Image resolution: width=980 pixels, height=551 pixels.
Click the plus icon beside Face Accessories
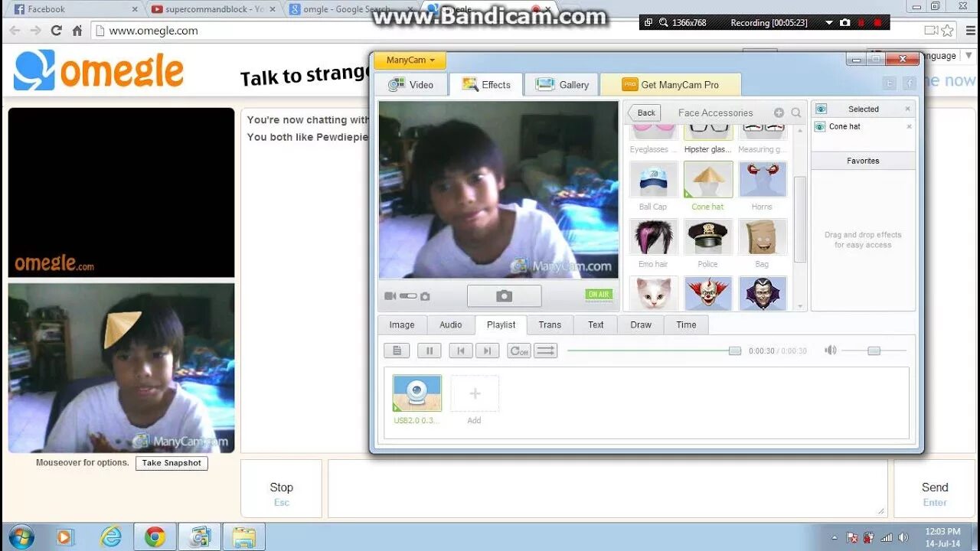click(779, 112)
